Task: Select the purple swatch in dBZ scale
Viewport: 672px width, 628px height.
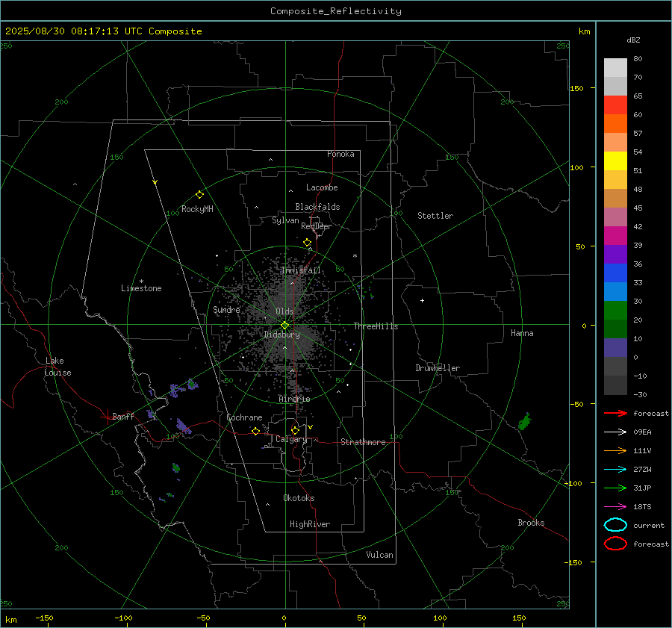Action: [x=615, y=255]
